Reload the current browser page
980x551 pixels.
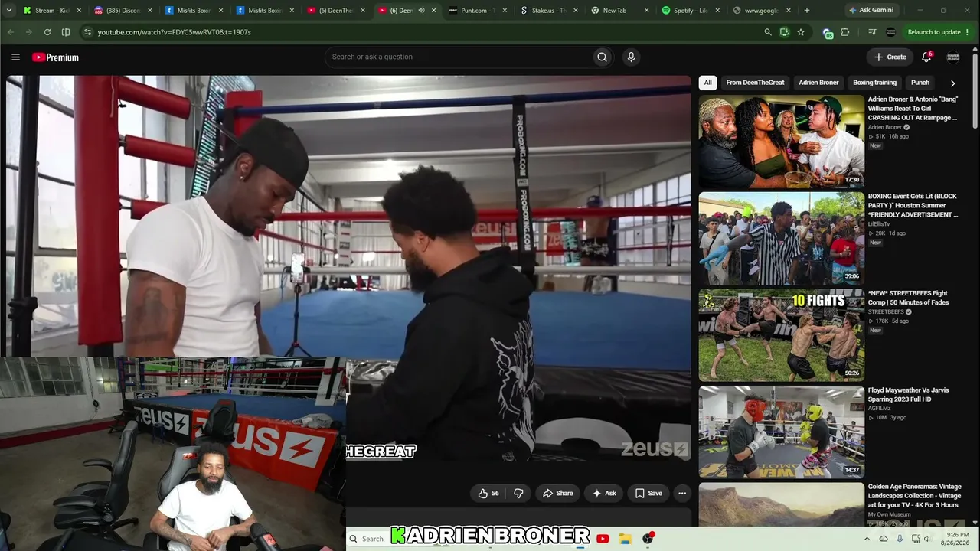pyautogui.click(x=47, y=32)
